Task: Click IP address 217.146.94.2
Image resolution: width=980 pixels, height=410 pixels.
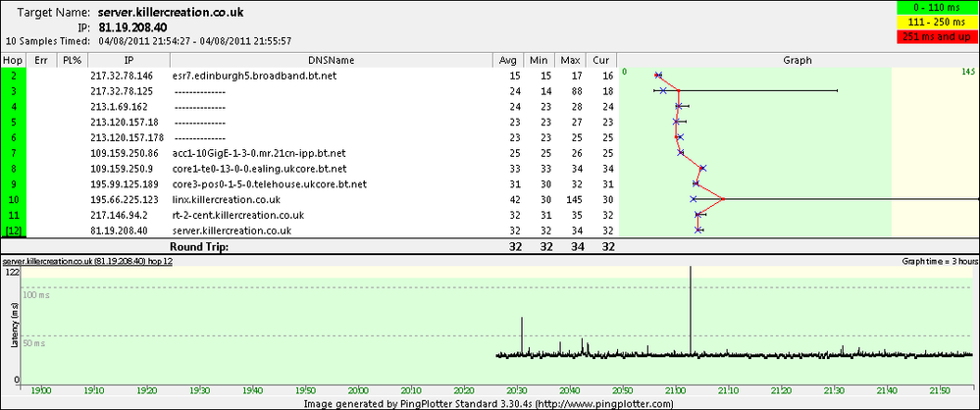Action: [x=118, y=216]
